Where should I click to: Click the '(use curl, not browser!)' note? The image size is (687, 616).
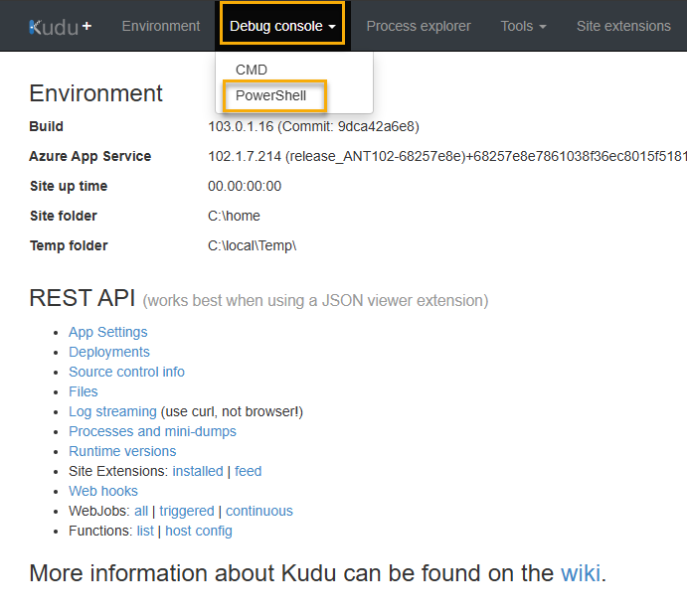(x=232, y=411)
